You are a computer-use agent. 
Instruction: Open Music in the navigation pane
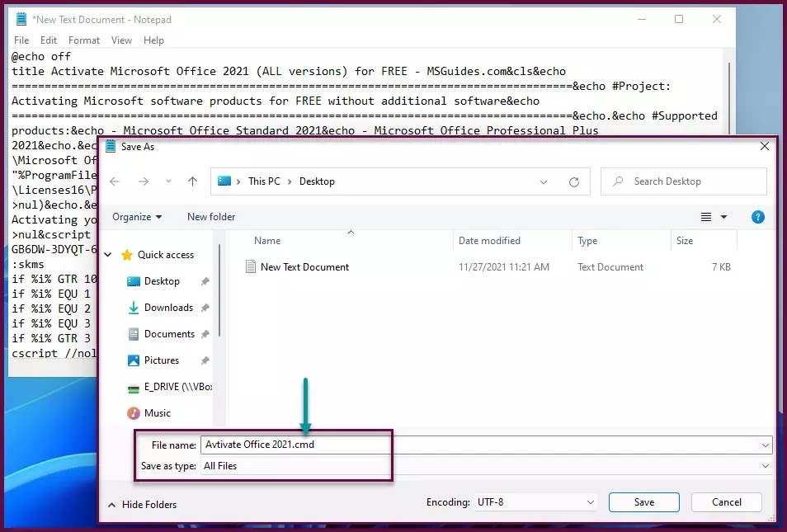(148, 413)
